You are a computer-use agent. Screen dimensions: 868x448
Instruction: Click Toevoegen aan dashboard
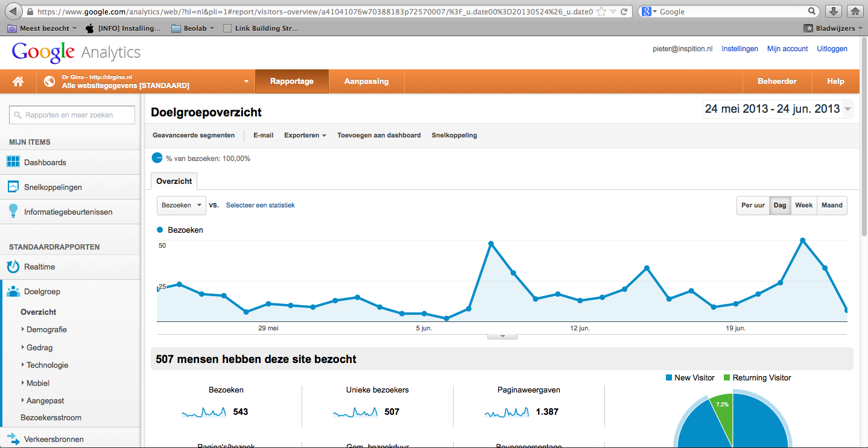click(379, 135)
